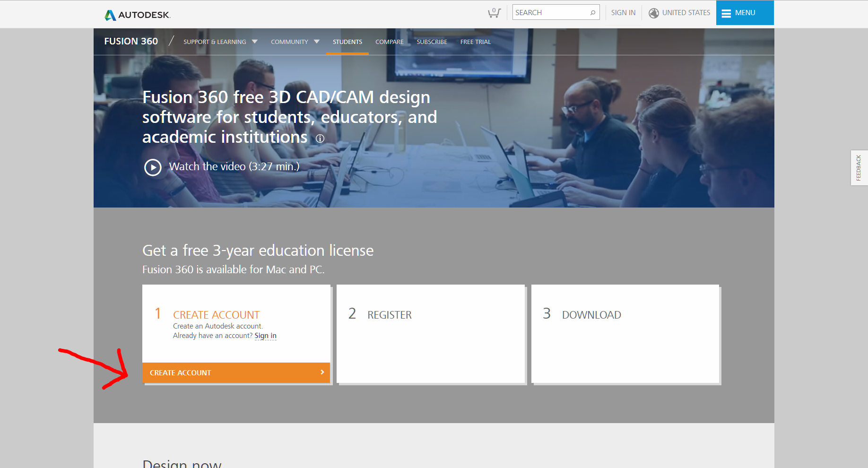Viewport: 868px width, 468px height.
Task: Open the shopping cart icon
Action: pos(494,13)
